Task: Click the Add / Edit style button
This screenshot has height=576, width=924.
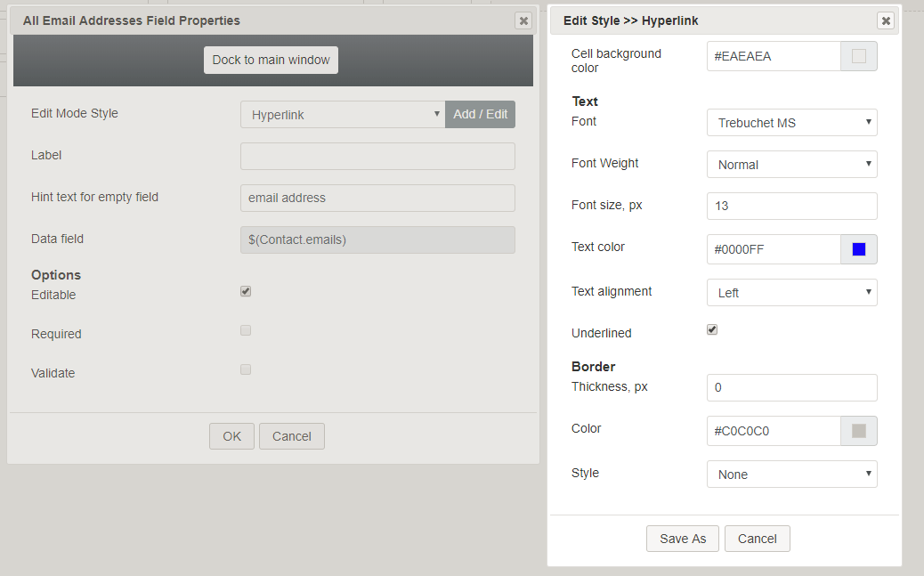Action: (481, 114)
